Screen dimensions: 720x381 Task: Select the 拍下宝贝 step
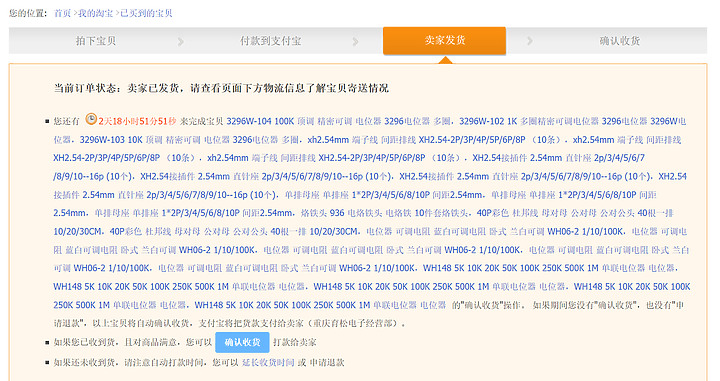point(96,41)
